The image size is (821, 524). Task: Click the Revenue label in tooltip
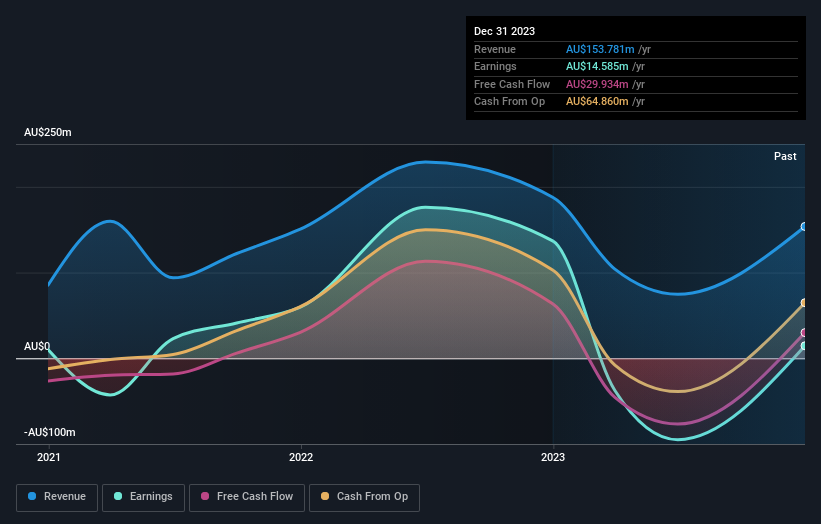[x=495, y=49]
